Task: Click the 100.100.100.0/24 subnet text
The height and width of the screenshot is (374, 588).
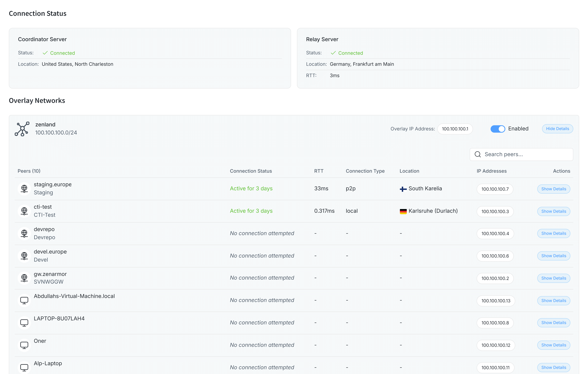Action: click(x=56, y=133)
